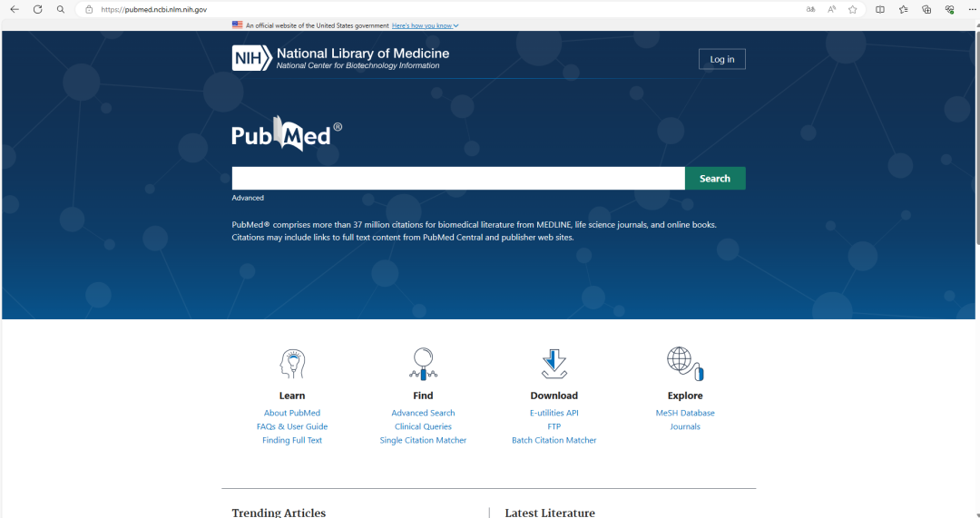The height and width of the screenshot is (518, 980).
Task: Click the Explore heading
Action: coord(685,396)
